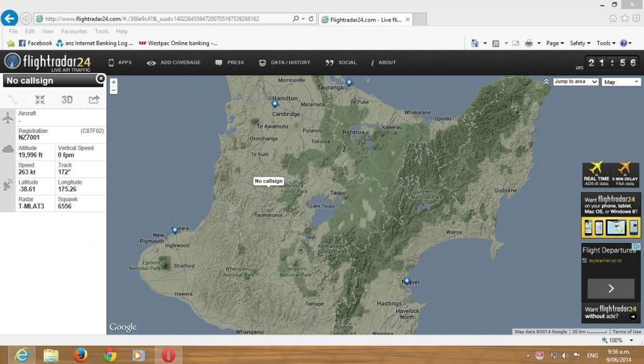The image size is (644, 364).
Task: Click the Terms of Use link
Action: [x=626, y=332]
